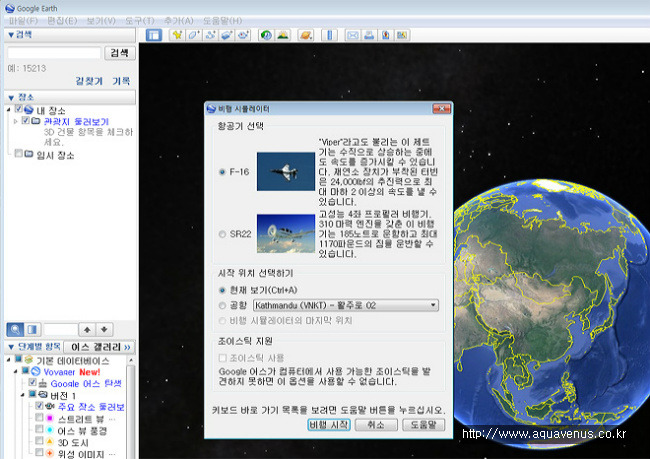Expand the 관광지 둘러보기 tree node
This screenshot has width=650, height=459.
point(16,121)
